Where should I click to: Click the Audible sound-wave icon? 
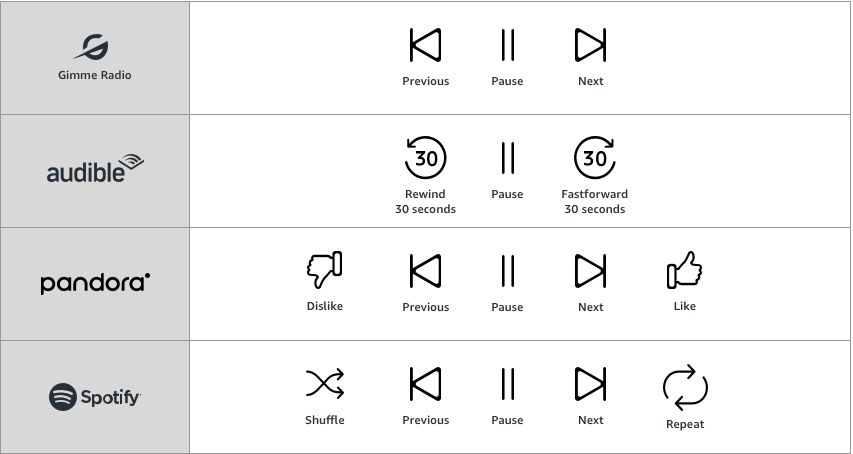point(130,164)
